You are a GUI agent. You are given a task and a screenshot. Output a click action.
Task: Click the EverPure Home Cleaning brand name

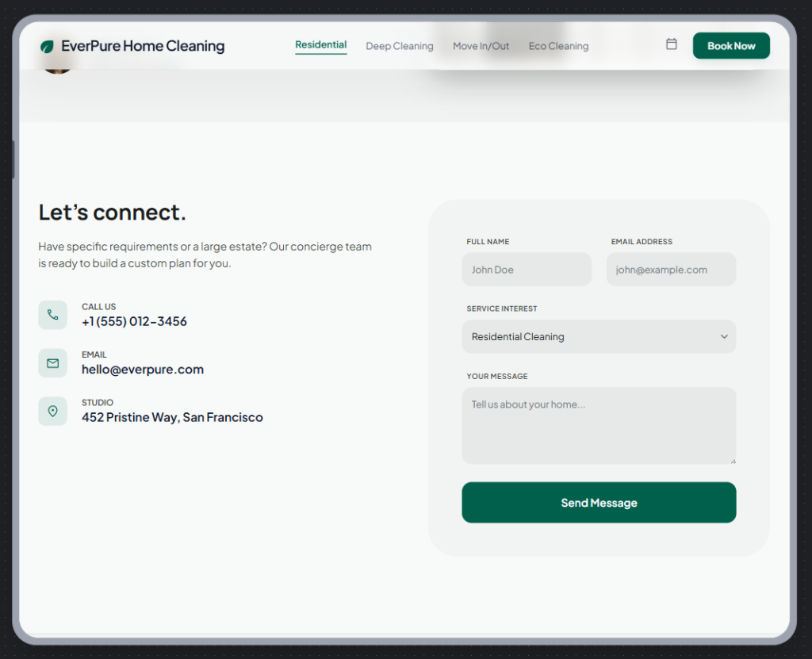click(x=143, y=46)
